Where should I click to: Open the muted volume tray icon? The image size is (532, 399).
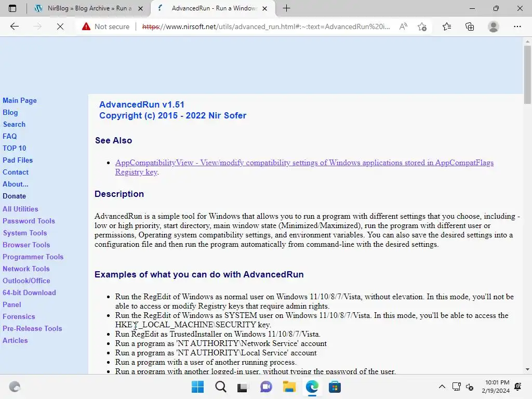470,387
